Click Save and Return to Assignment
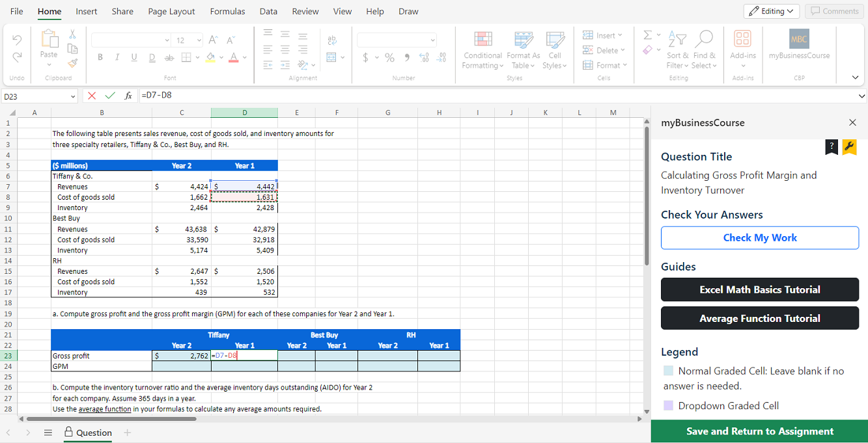Viewport: 868px width, 443px height. (x=759, y=431)
